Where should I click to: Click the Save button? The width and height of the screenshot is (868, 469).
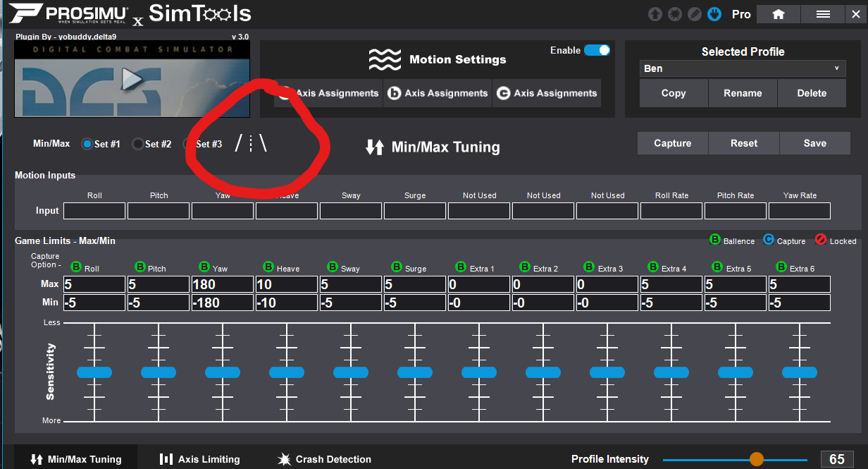814,143
